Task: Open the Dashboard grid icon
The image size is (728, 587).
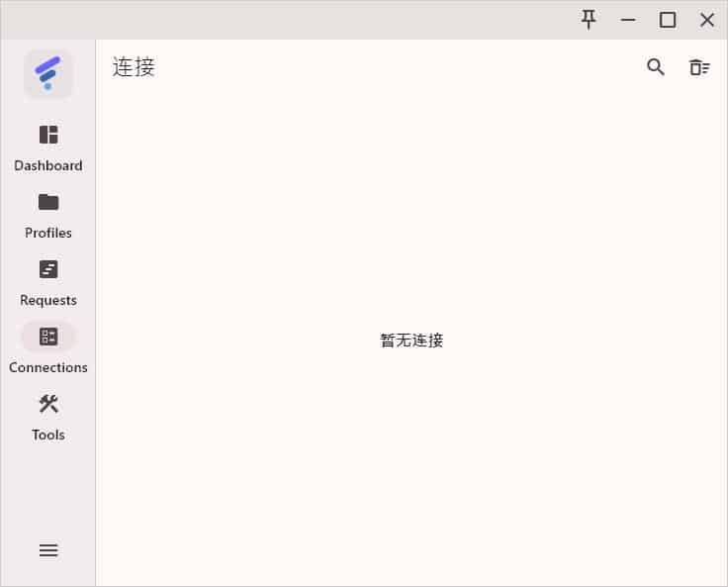Action: tap(48, 135)
